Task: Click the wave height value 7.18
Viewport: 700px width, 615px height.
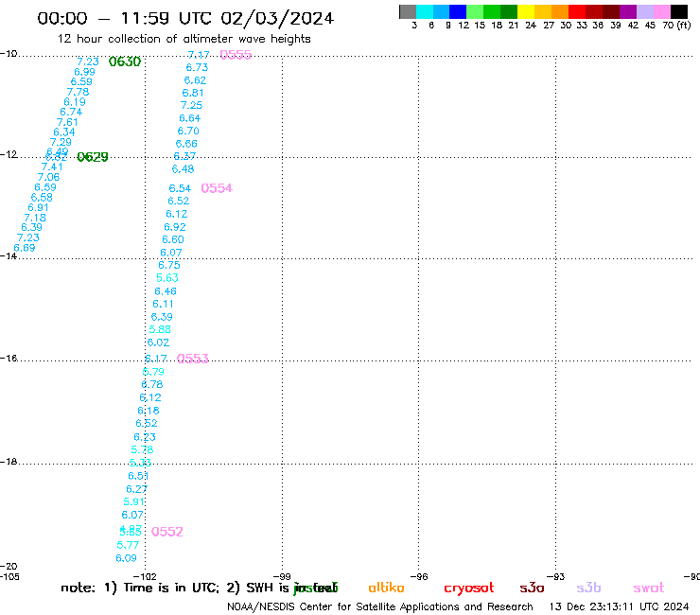Action: (x=35, y=218)
